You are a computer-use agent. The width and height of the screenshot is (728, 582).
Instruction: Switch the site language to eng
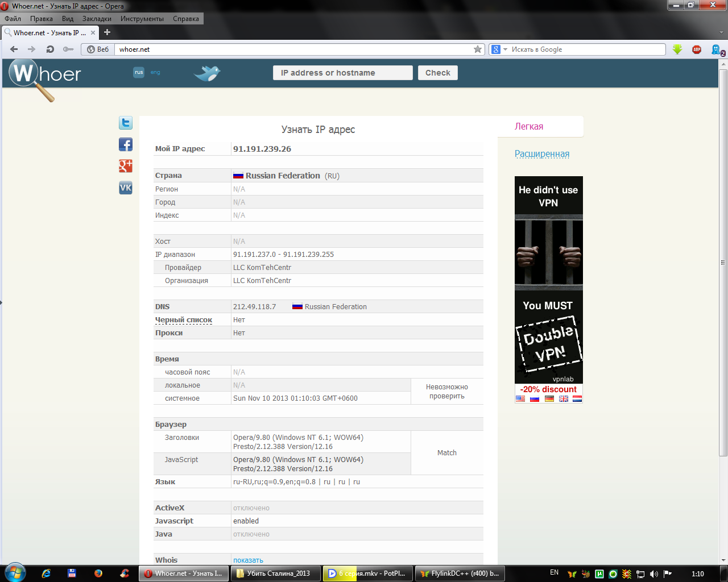[155, 72]
